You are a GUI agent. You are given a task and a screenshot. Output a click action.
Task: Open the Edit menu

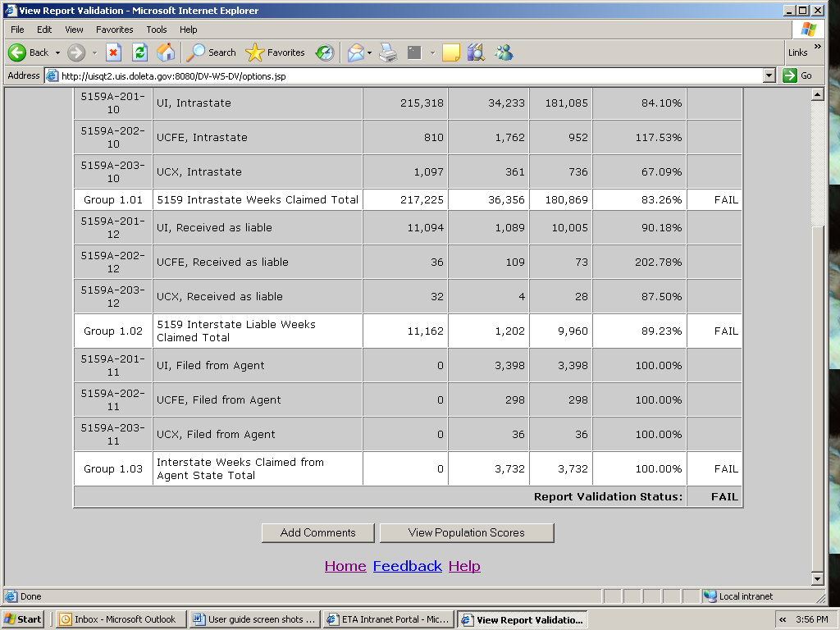[44, 30]
